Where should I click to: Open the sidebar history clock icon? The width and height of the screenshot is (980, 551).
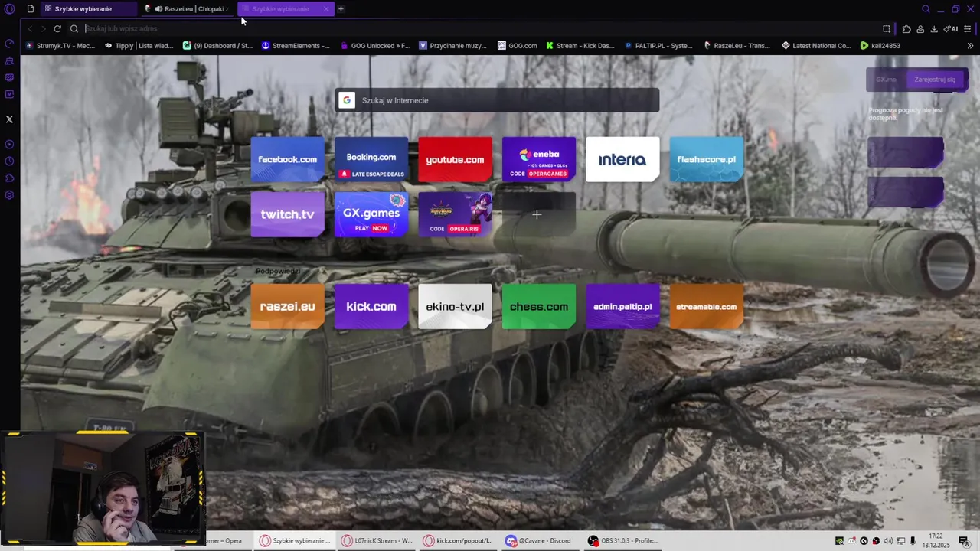(x=9, y=161)
